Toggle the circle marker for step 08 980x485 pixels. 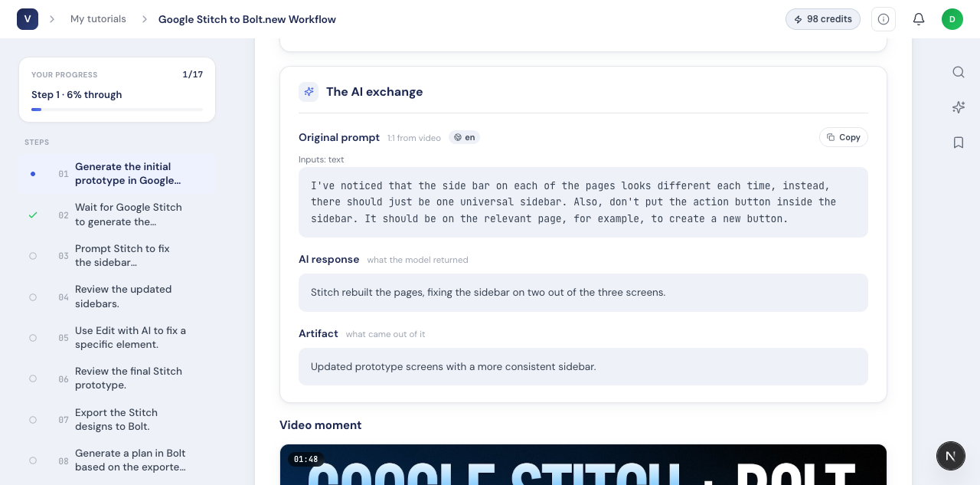coord(33,460)
